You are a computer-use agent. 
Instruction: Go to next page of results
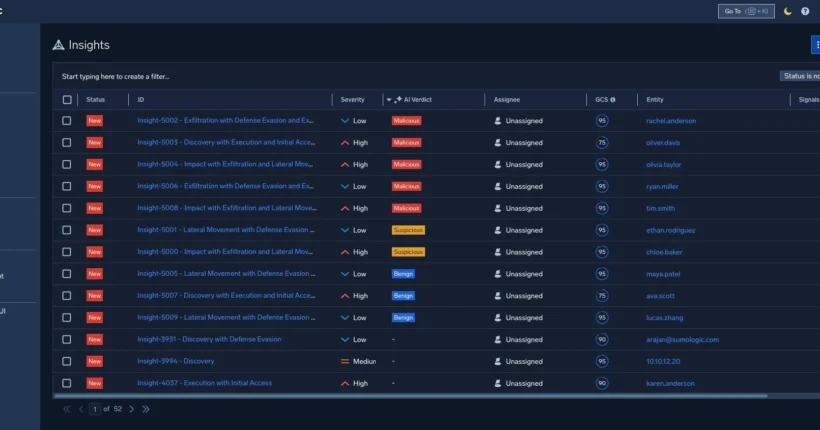[x=131, y=409]
